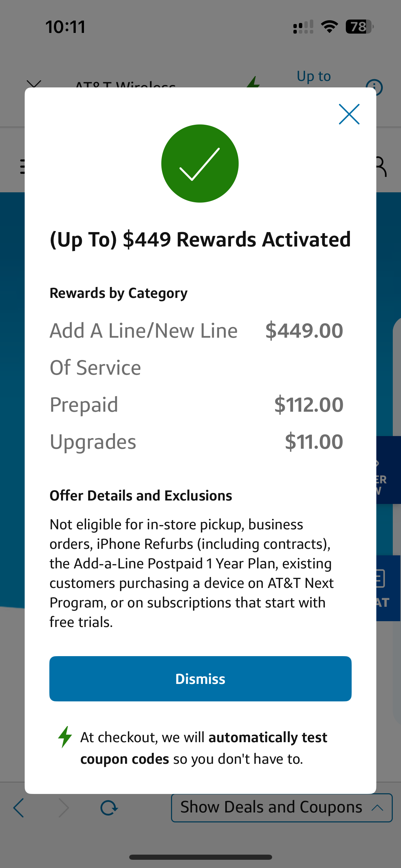Open the hamburger menu behind the popup
Screen dimensions: 401x868
(x=22, y=167)
